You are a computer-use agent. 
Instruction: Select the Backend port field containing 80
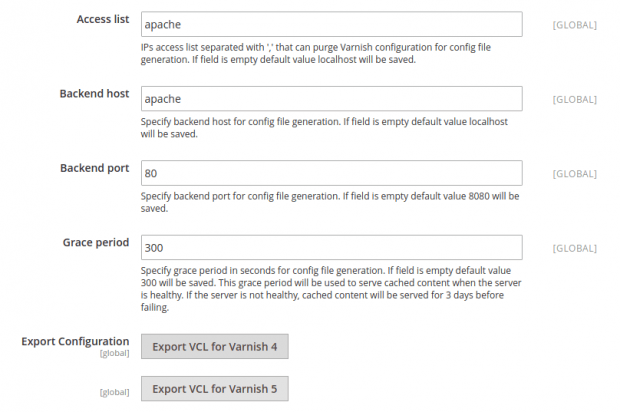coord(330,173)
